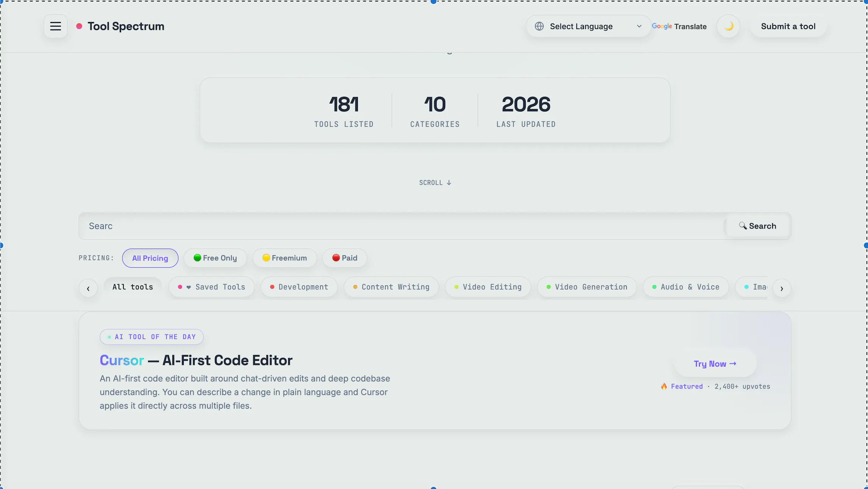Screen dimensions: 868x489
Task: Click Try Now for Cursor
Action: click(715, 364)
